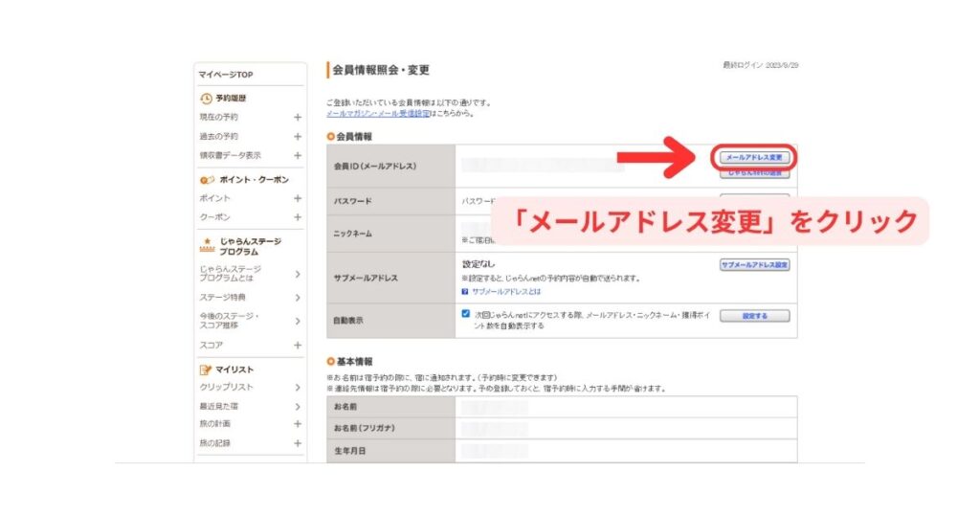Open メールマガジン・メール受信設定 link
The image size is (980, 515).
coord(377,114)
